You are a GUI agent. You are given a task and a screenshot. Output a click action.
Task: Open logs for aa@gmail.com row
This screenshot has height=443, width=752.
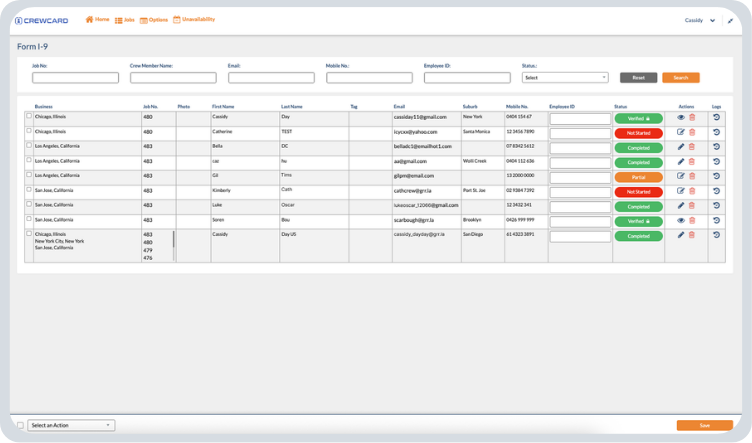716,162
